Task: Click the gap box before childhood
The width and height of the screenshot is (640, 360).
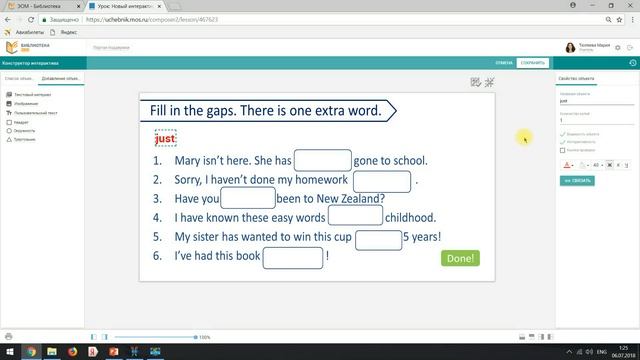Action: tap(355, 215)
